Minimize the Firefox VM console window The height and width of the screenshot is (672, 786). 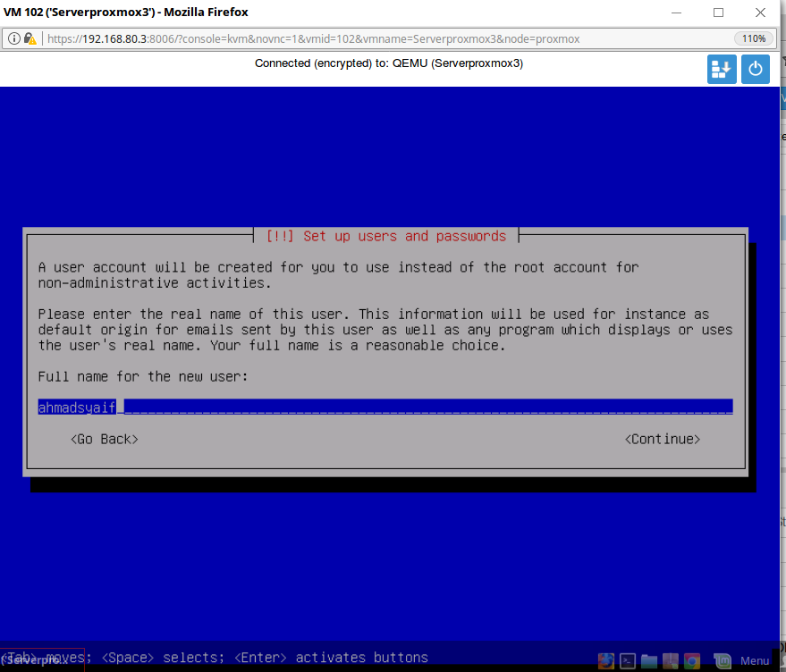676,13
